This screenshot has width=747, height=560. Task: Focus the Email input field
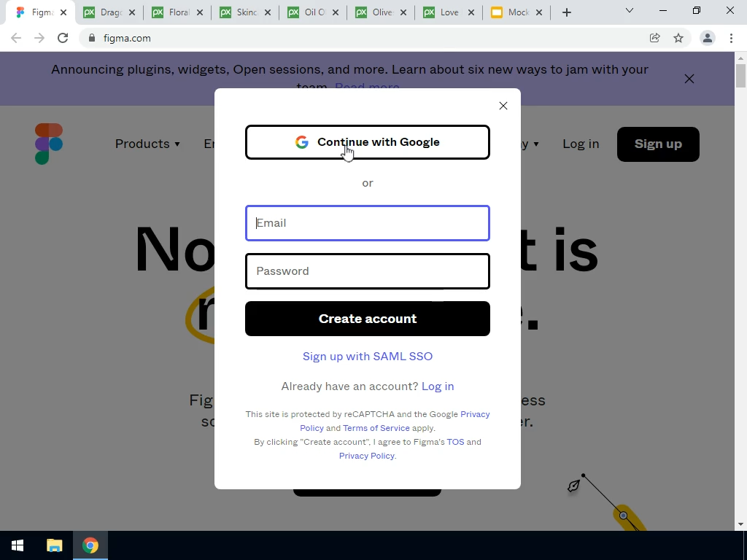pyautogui.click(x=368, y=223)
